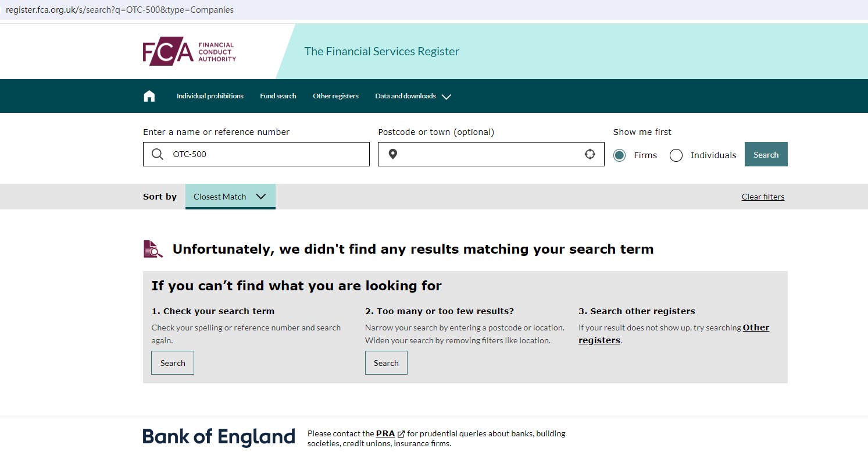Go to Other registers in navigation
This screenshot has height=459, width=868.
(x=335, y=96)
